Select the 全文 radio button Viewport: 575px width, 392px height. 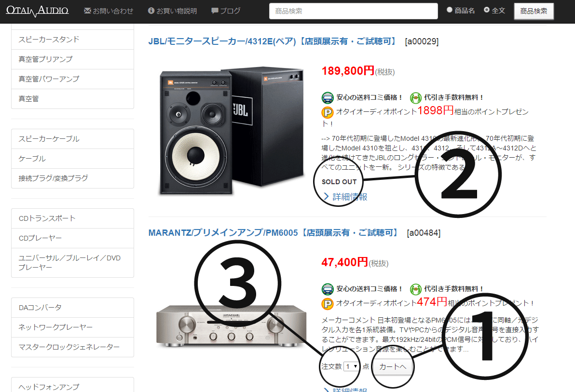487,10
